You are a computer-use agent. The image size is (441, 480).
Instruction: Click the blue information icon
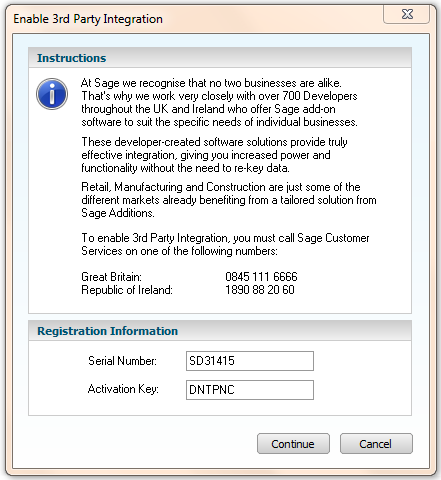[x=52, y=94]
